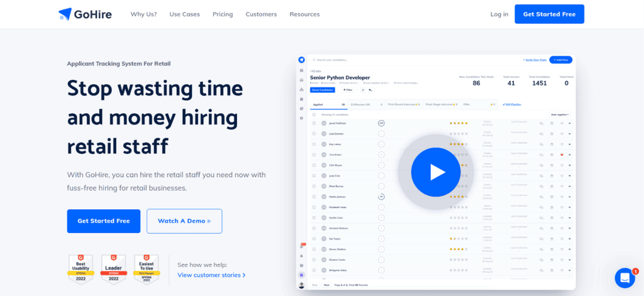Image resolution: width=644 pixels, height=296 pixels.
Task: Open the Why Us? menu
Action: (x=143, y=14)
